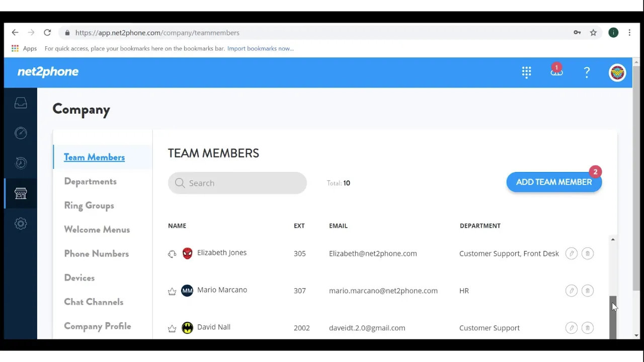Switch to the Ring Groups section
Image resolution: width=644 pixels, height=362 pixels.
point(89,206)
